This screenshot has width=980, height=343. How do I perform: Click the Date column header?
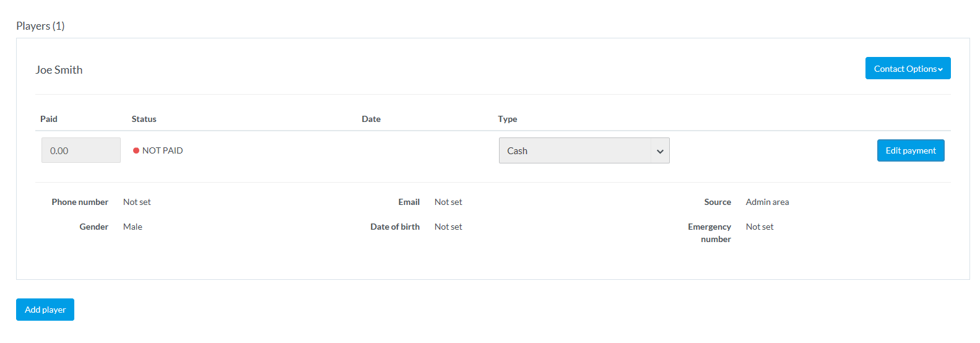(371, 119)
